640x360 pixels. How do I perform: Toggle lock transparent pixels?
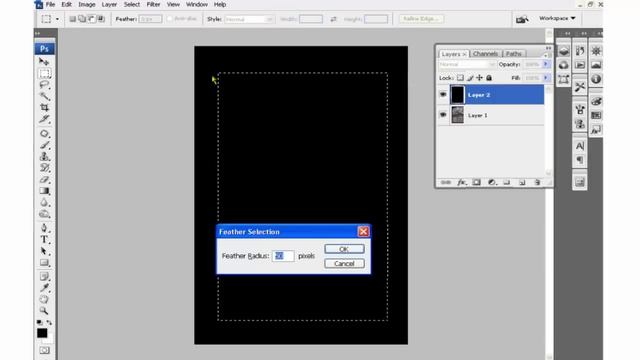click(x=460, y=78)
